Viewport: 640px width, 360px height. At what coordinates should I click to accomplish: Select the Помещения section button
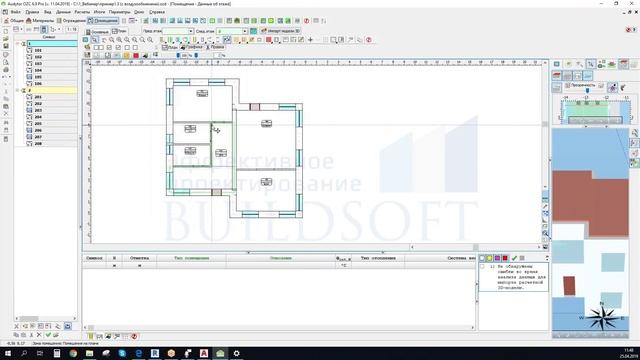pos(103,20)
